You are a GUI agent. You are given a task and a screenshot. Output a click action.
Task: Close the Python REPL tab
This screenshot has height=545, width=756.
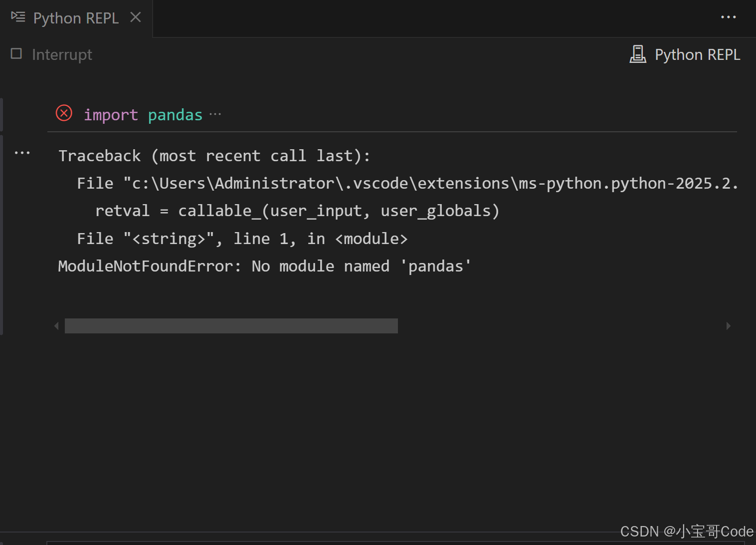click(x=136, y=17)
